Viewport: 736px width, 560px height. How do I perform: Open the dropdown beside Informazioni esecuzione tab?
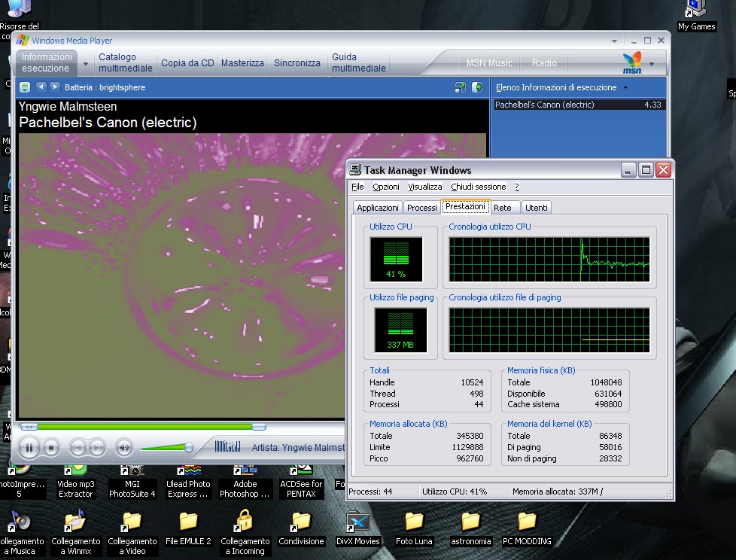[86, 63]
